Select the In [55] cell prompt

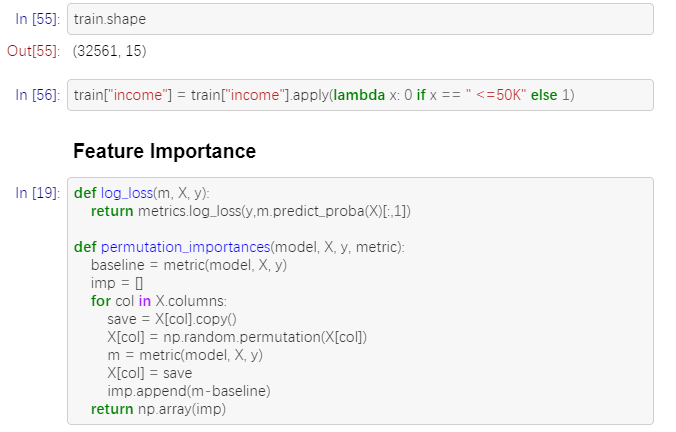click(38, 19)
